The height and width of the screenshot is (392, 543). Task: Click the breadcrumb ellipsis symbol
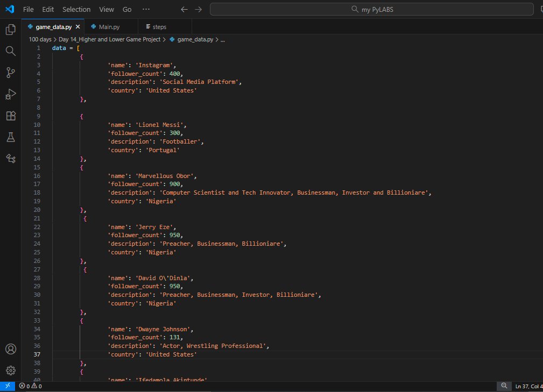223,39
